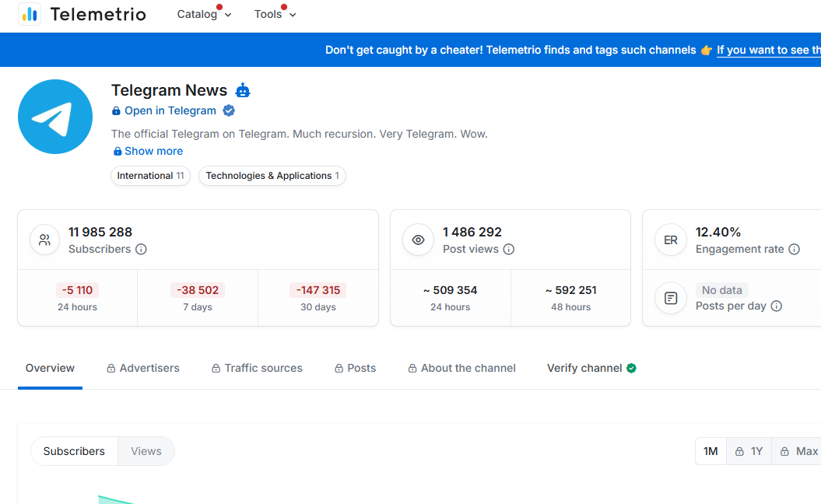The width and height of the screenshot is (821, 504).
Task: Click the green verify badge icon
Action: [x=631, y=369]
